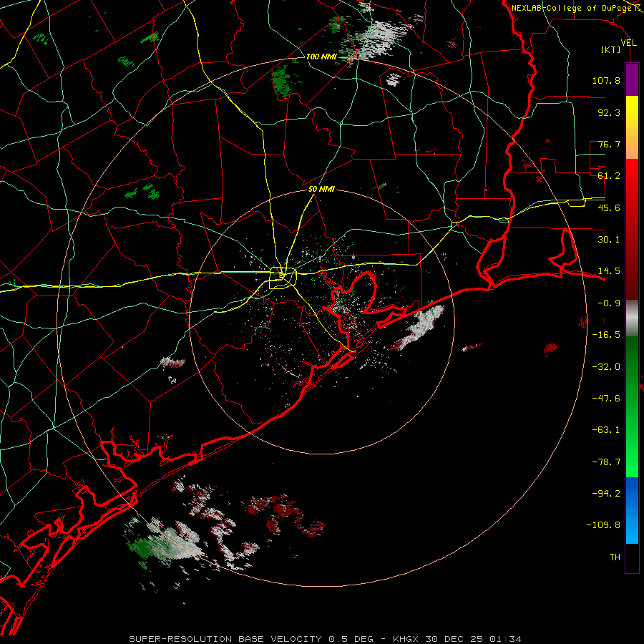This screenshot has height=644, width=644.
Task: Select the -94.2 value on the velocity scale
Action: tap(606, 494)
